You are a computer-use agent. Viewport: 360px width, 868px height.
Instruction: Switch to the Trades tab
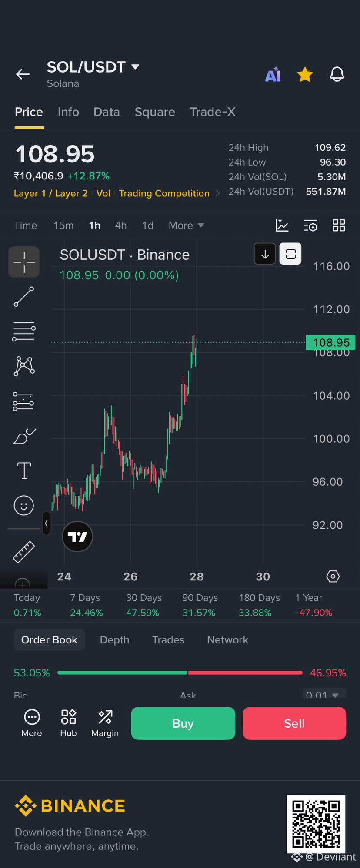pyautogui.click(x=168, y=640)
